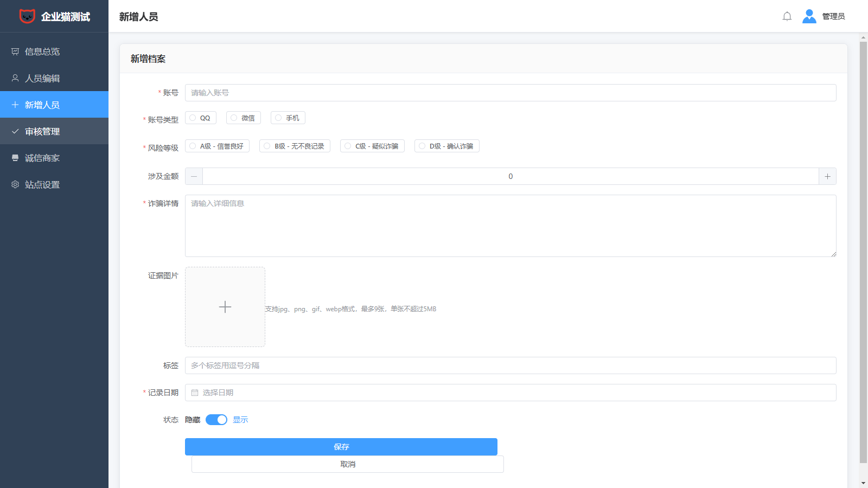Go to 审核管理 in the sidebar

pyautogui.click(x=42, y=131)
